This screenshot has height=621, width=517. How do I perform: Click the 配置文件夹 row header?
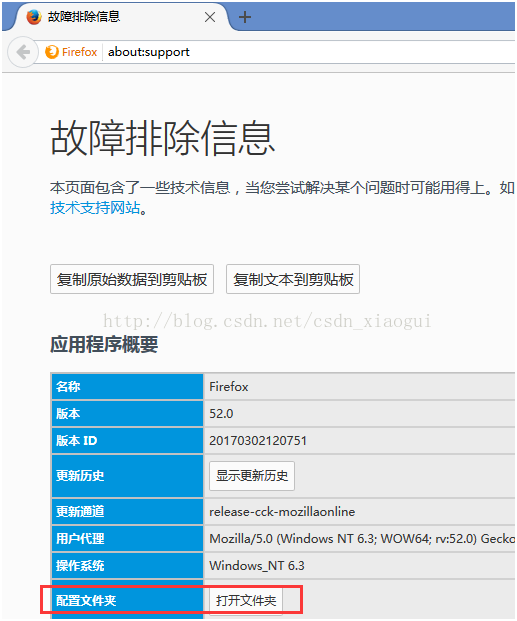coord(127,600)
